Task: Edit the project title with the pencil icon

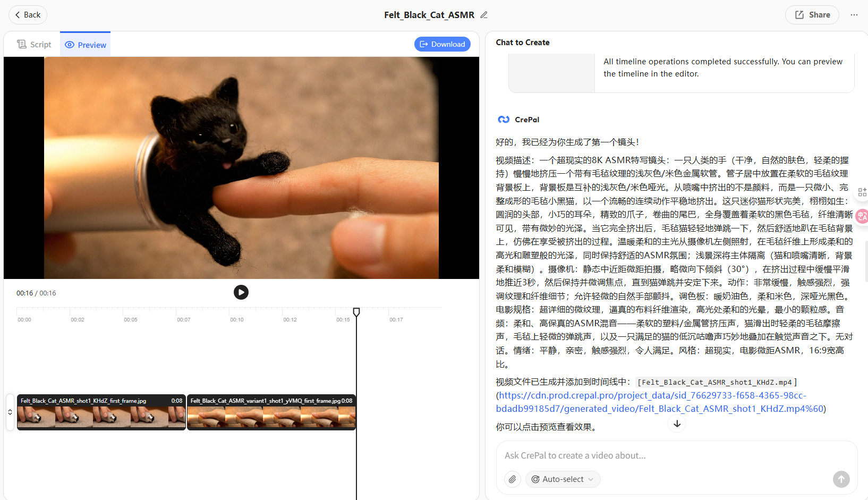Action: 484,15
